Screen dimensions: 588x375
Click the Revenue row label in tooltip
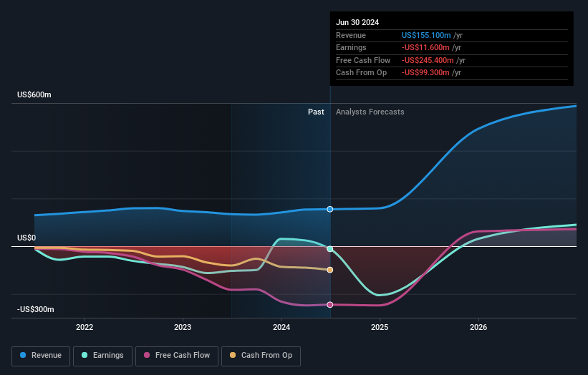point(351,35)
